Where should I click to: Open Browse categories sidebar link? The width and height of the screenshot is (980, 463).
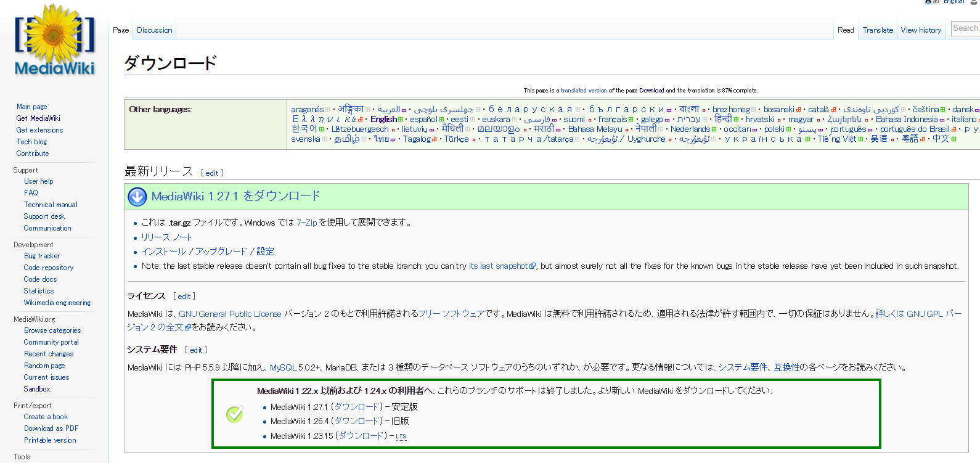point(52,330)
